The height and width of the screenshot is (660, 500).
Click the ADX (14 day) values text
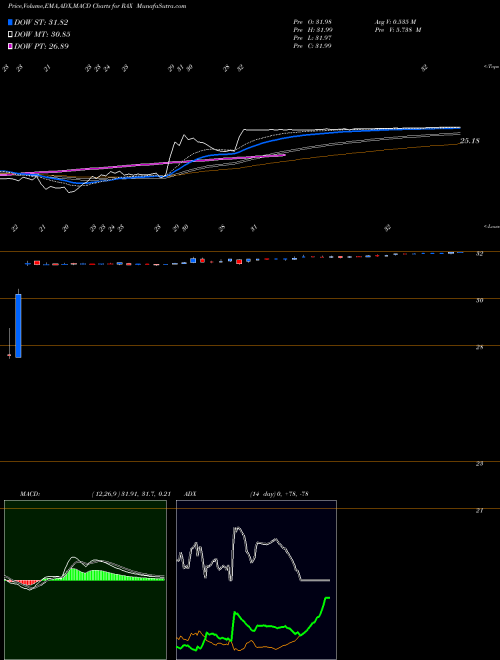[279, 494]
